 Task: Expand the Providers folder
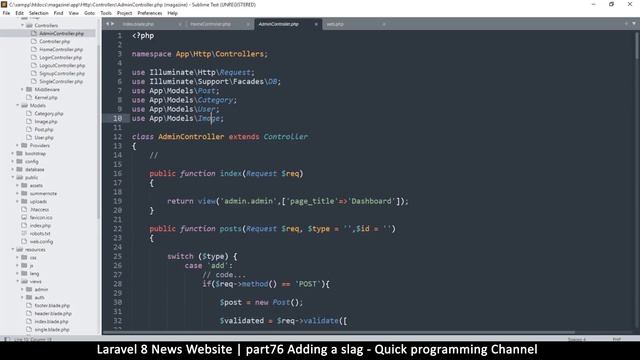click(x=18, y=145)
